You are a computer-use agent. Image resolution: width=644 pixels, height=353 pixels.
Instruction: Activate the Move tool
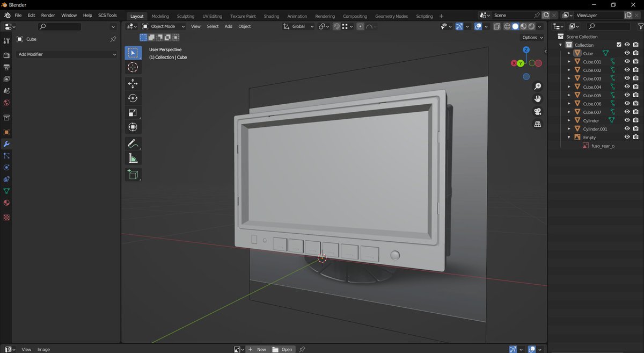[133, 83]
